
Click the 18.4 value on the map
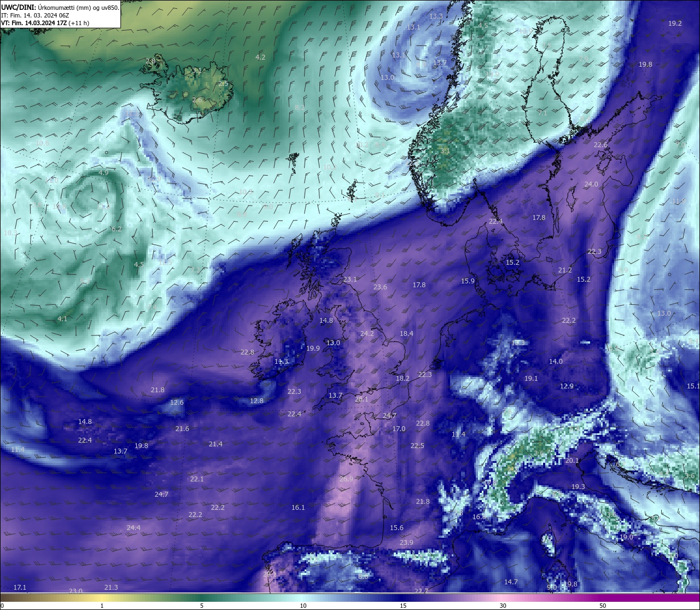coord(406,334)
